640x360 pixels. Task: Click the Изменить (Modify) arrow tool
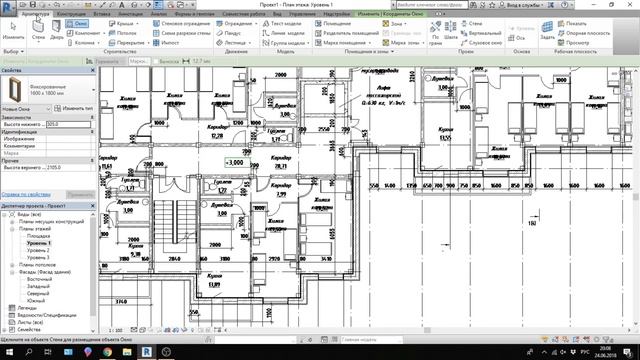click(13, 30)
